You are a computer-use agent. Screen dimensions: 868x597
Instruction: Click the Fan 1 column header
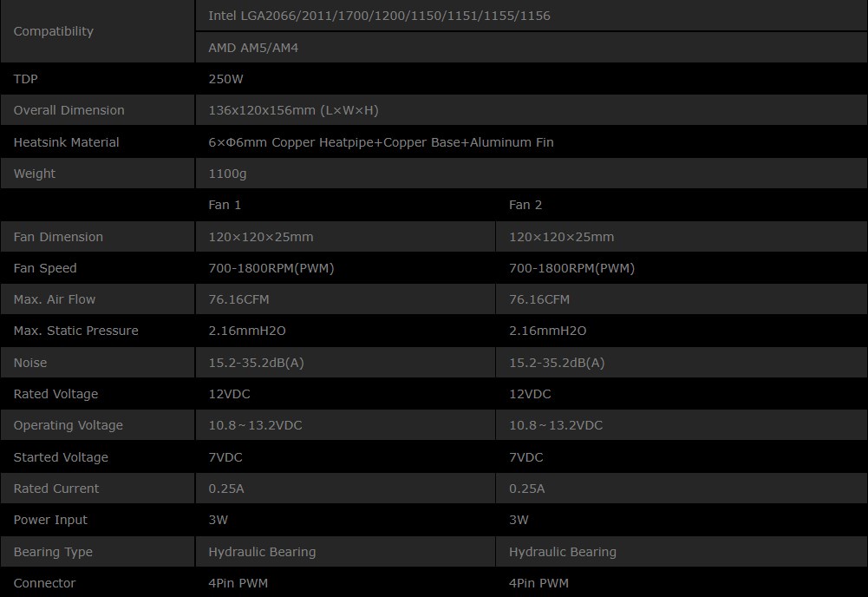(x=225, y=205)
